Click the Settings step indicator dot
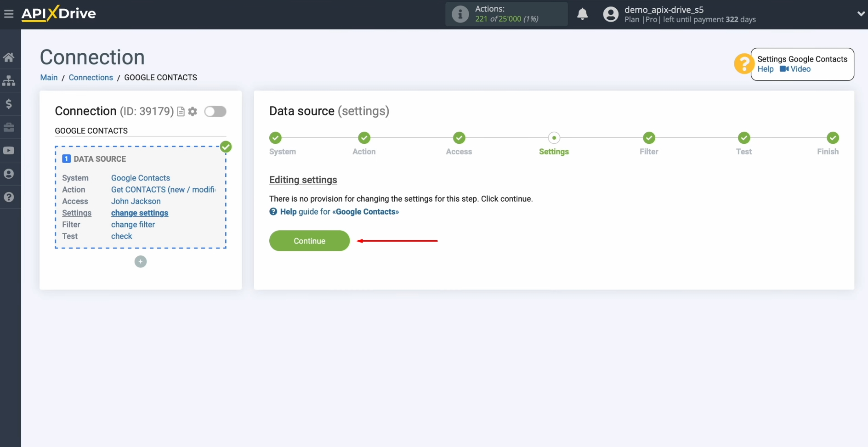This screenshot has height=447, width=868. [554, 138]
